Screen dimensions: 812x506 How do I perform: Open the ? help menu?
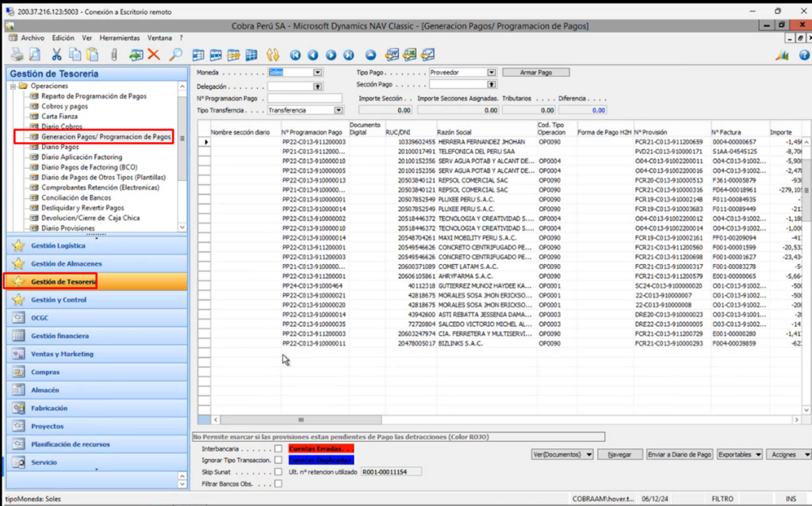coord(182,38)
